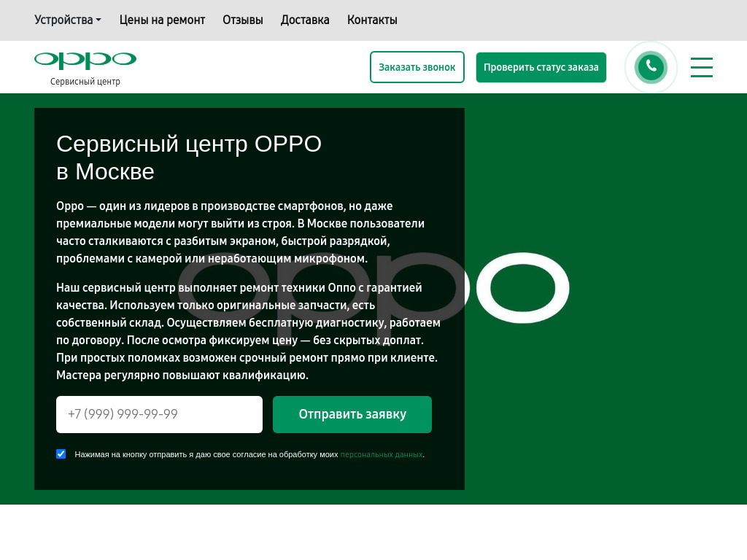Open the Доставка menu item
747x560 pixels.
tap(305, 20)
